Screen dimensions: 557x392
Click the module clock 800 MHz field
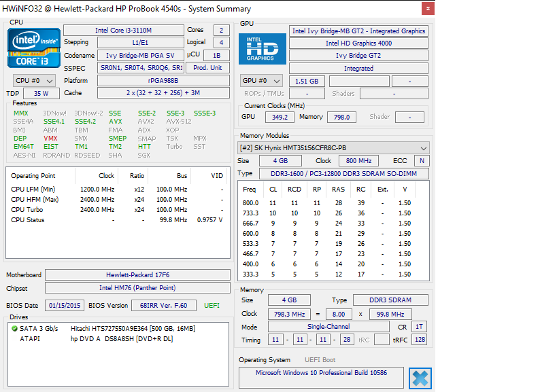tap(359, 161)
